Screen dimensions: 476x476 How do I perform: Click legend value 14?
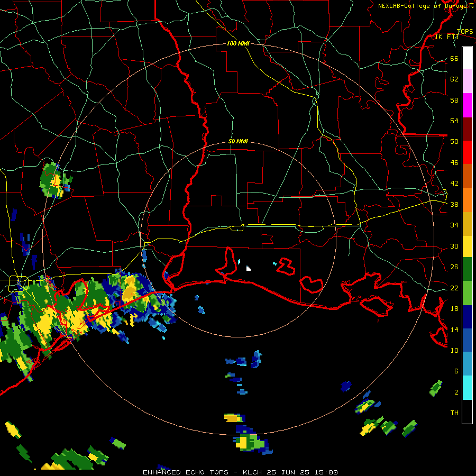454,329
